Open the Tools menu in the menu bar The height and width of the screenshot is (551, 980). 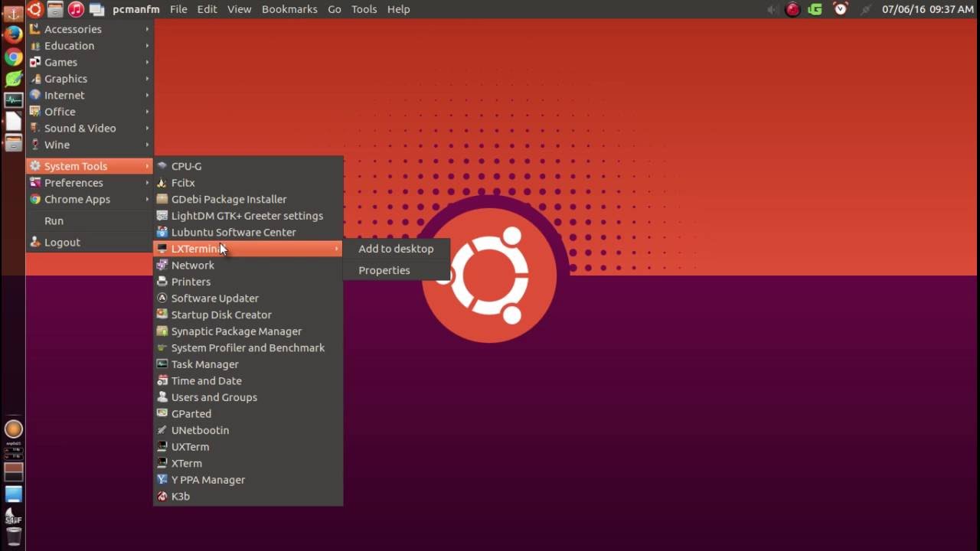pos(364,8)
